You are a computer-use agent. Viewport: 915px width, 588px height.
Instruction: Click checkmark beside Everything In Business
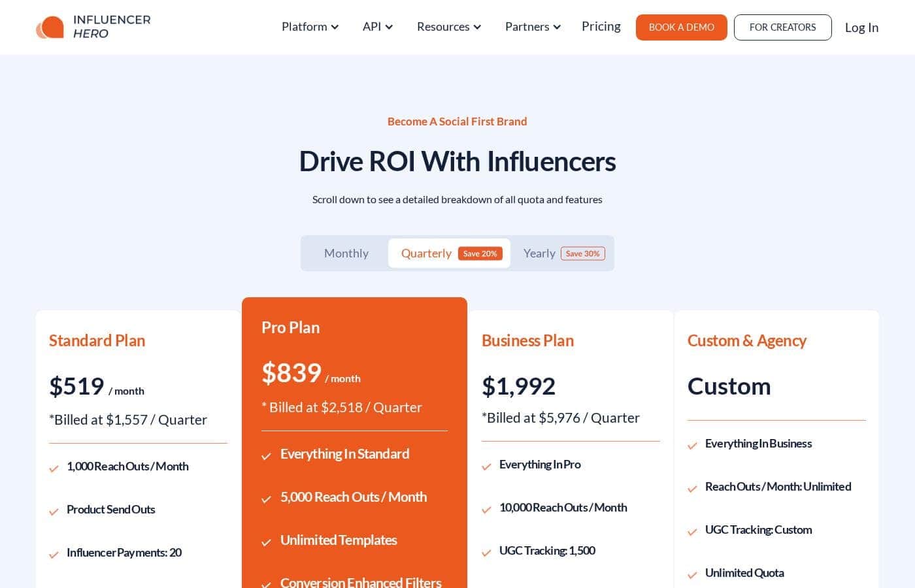point(692,446)
